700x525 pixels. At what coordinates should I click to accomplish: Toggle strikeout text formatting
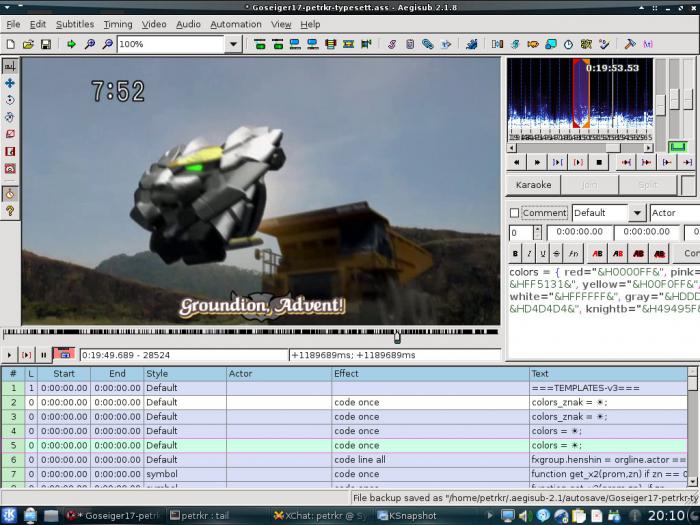[x=556, y=254]
